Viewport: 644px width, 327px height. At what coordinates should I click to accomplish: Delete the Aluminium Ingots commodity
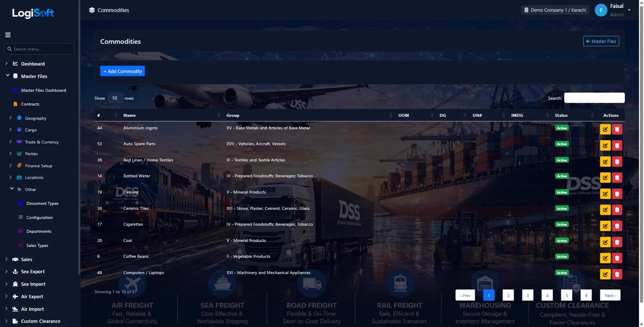pyautogui.click(x=617, y=129)
